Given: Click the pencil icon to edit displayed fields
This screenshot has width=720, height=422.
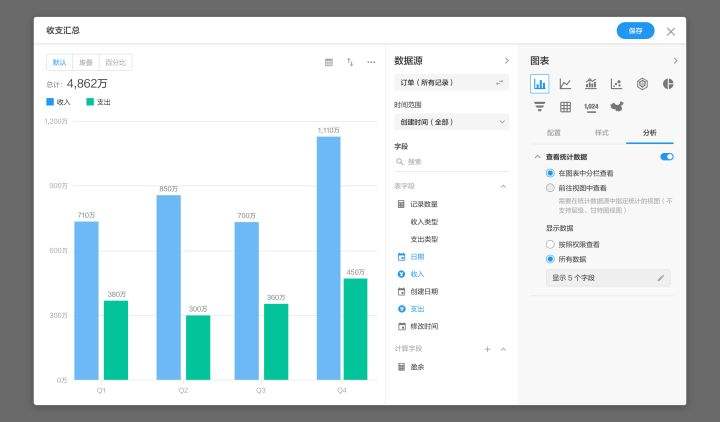Looking at the screenshot, I should [x=660, y=278].
